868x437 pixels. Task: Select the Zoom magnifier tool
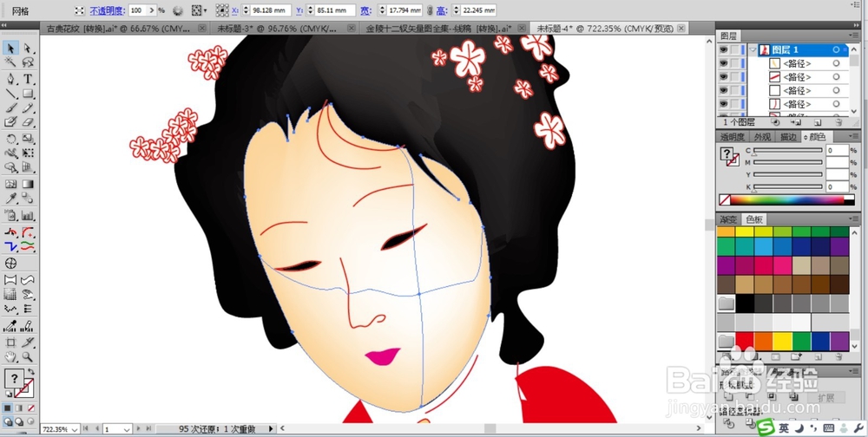28,356
